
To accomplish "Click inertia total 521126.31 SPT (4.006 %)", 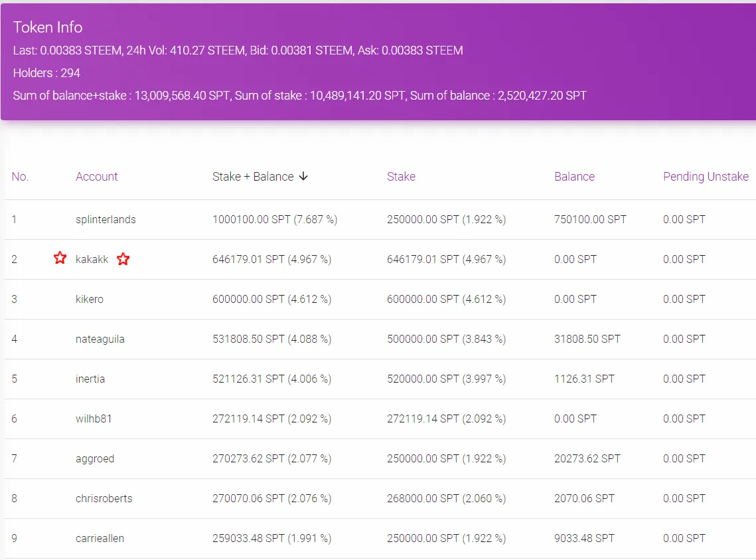I will [x=272, y=379].
